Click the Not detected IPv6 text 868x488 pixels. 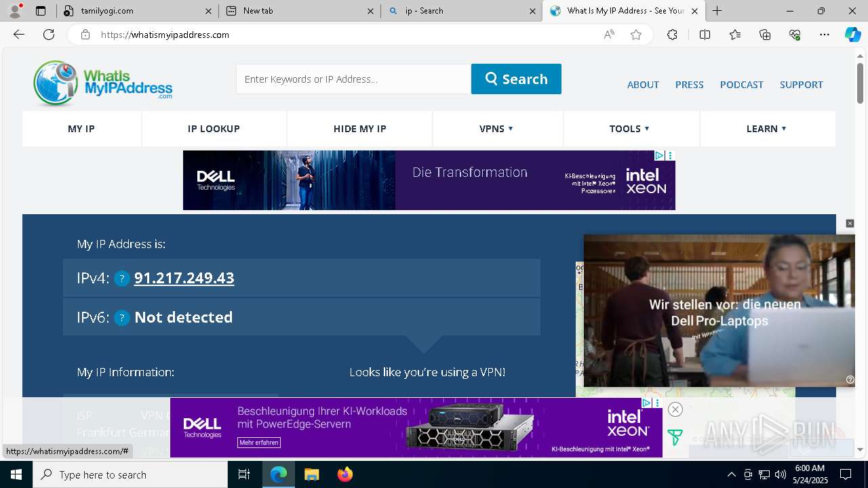pos(183,317)
